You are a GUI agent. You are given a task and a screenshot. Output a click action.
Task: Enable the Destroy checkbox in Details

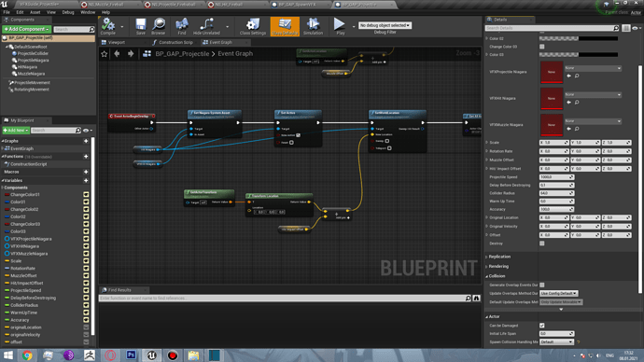click(542, 244)
